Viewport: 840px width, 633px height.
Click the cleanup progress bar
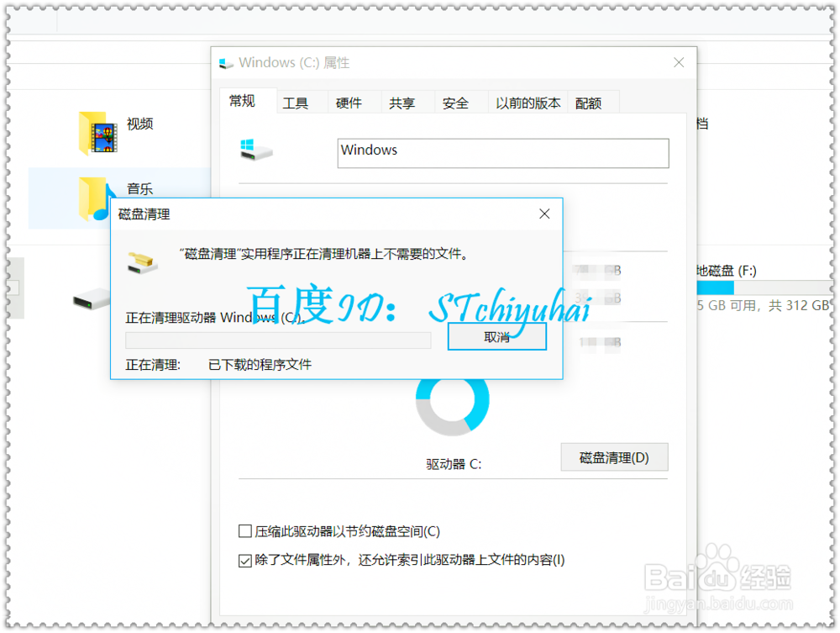pos(277,340)
